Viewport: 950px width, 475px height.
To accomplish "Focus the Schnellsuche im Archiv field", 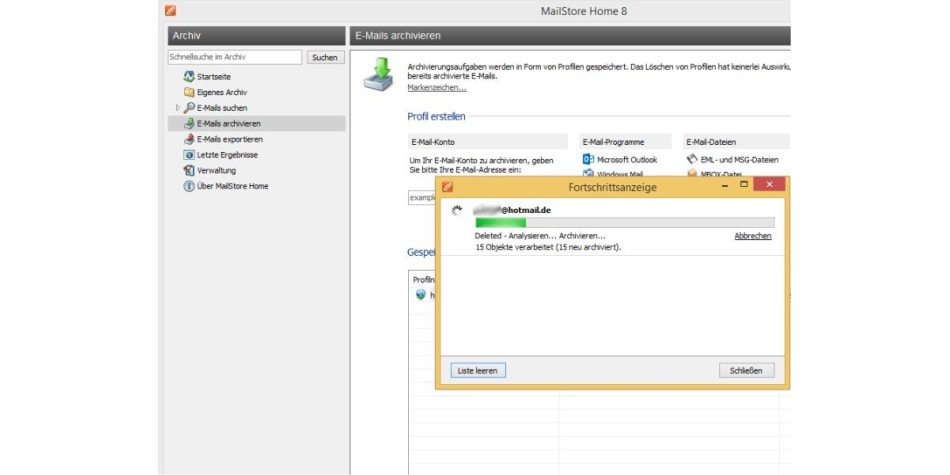I will click(x=234, y=58).
